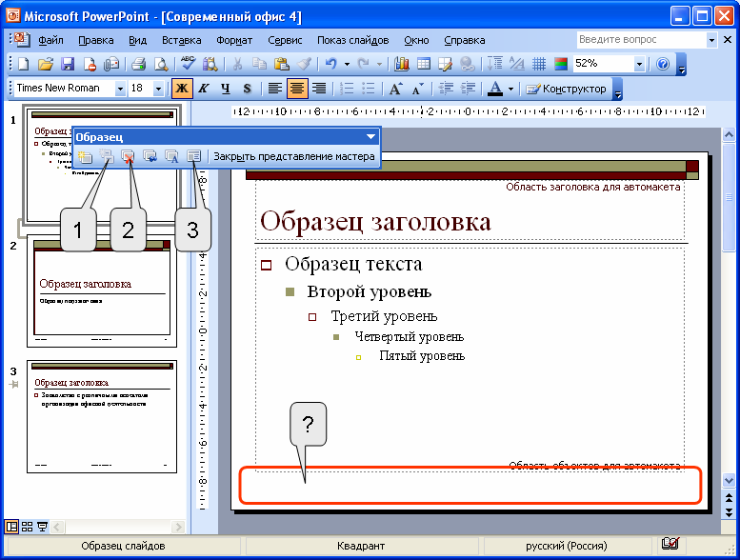This screenshot has height=560, width=740.
Task: Insert a new slide master in Образец toolbar
Action: tap(85, 156)
